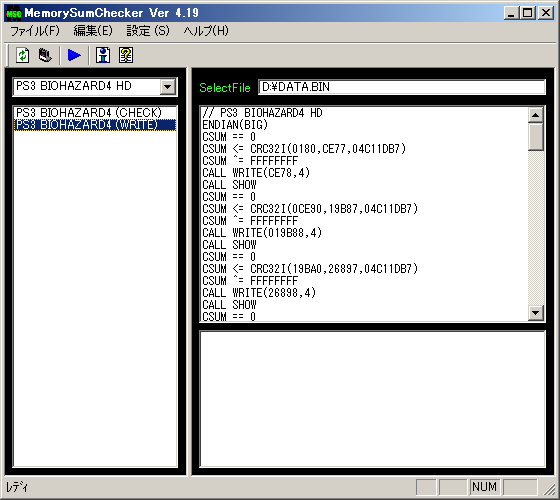Maximize the MemorySumChecker window
This screenshot has width=560, height=500.
click(528, 13)
